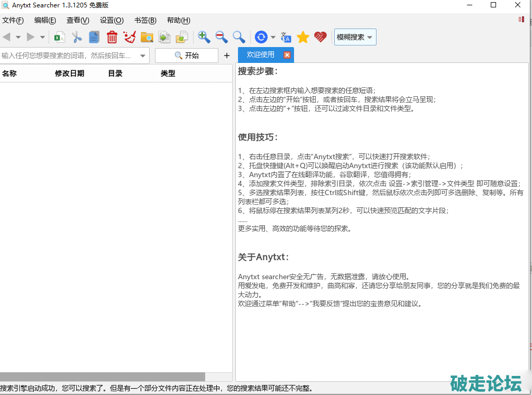This screenshot has height=395, width=532.
Task: Click the scissors cut icon
Action: coord(77,37)
